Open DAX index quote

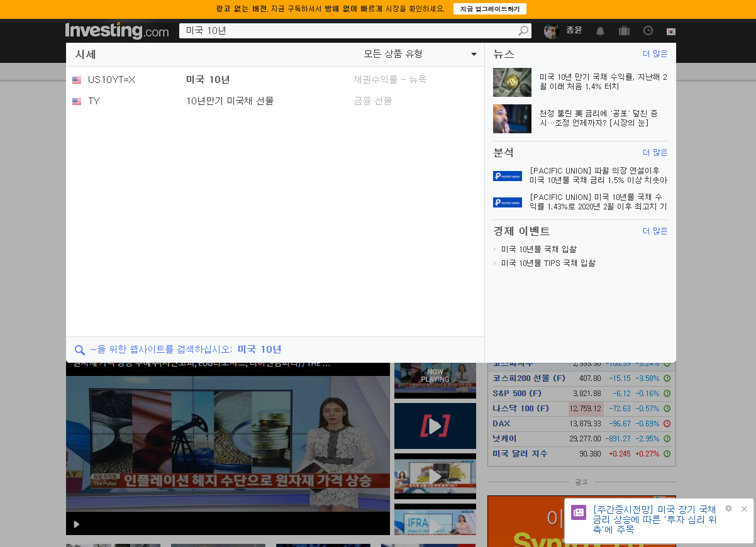501,424
